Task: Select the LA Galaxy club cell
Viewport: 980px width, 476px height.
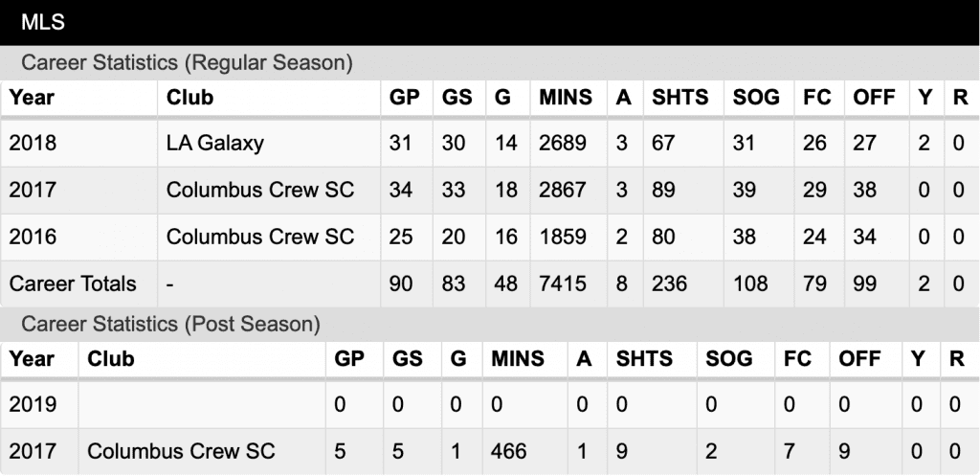Action: coord(215,144)
